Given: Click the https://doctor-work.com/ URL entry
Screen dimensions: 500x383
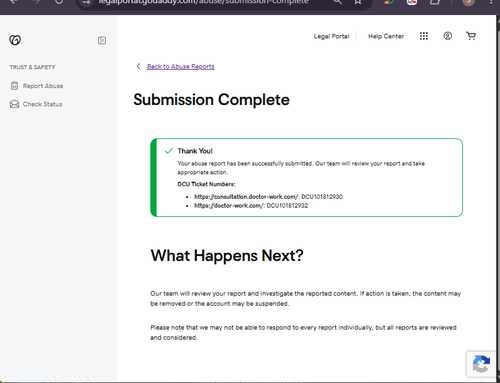Looking at the screenshot, I should (x=229, y=206).
